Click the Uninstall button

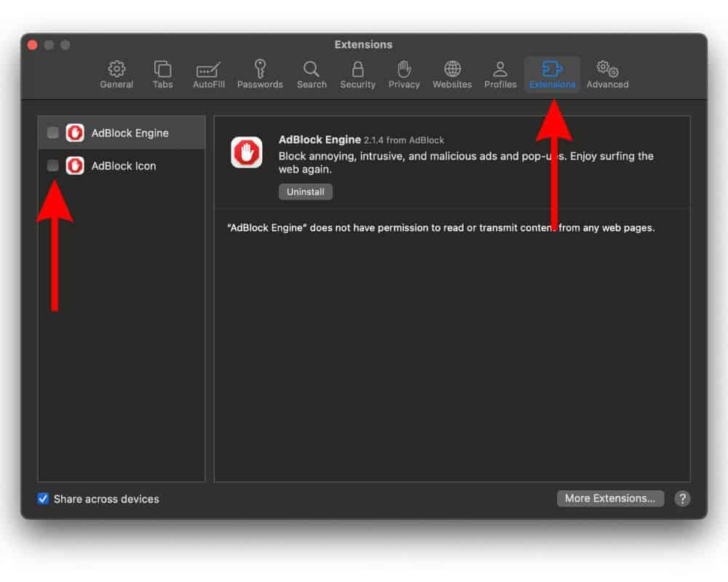point(305,192)
